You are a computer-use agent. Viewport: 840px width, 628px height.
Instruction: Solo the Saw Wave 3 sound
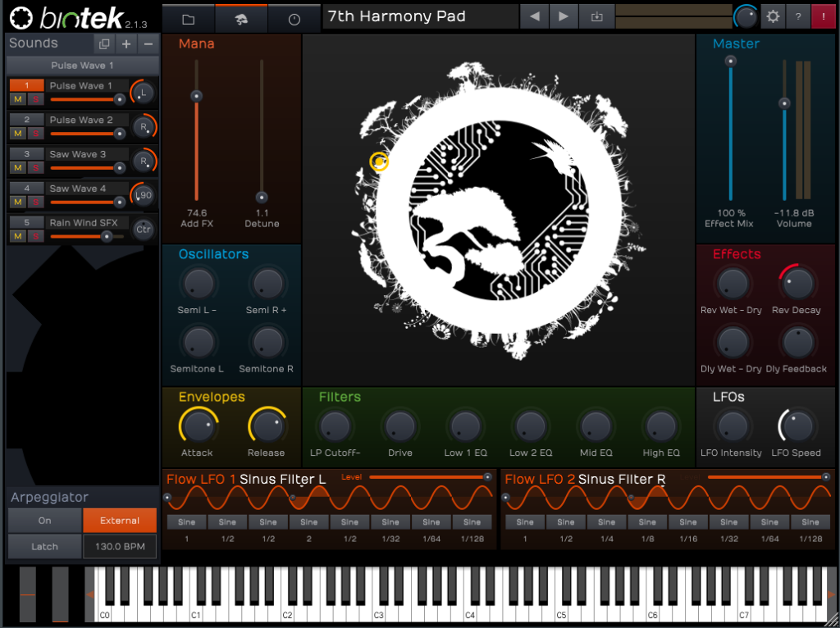(x=35, y=168)
